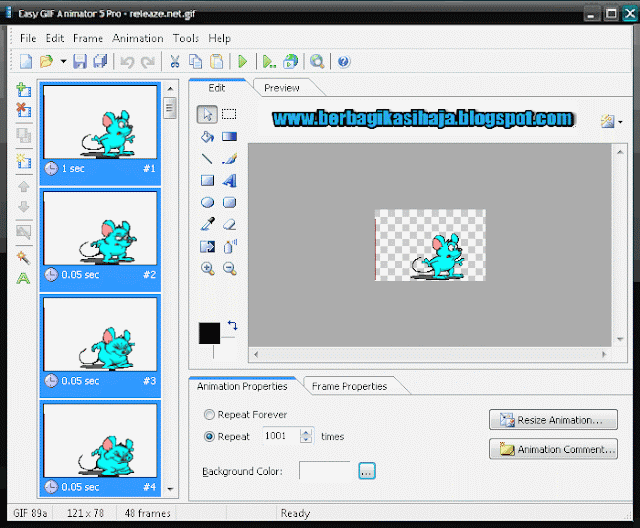Move frame up with arrow icon
Viewport: 640px width, 528px height.
pos(24,186)
